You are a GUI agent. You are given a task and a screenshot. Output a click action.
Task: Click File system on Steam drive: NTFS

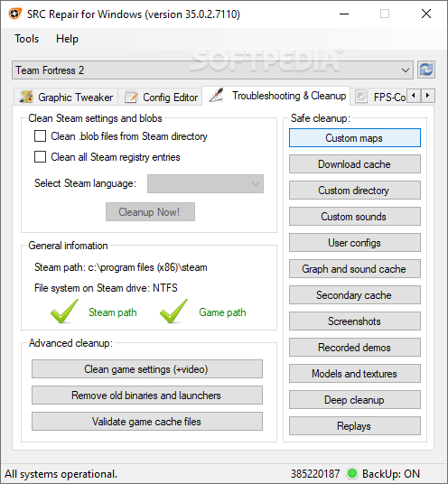106,288
